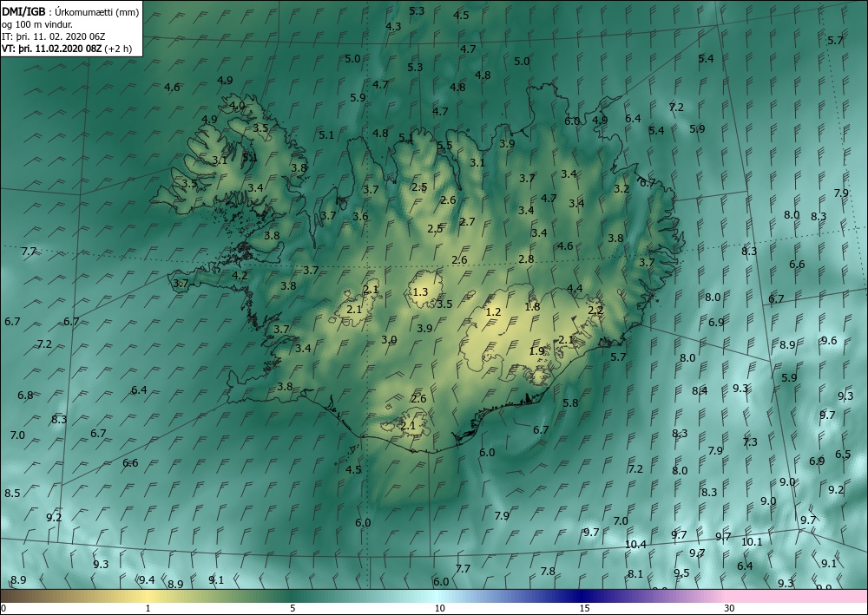This screenshot has height=615, width=868.
Task: Click the 1.8 value on the map
Action: pyautogui.click(x=533, y=306)
